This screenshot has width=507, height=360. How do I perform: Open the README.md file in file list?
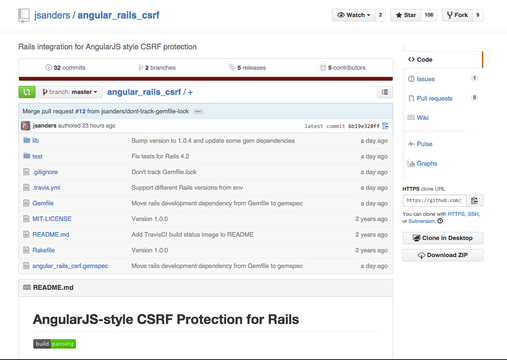point(51,235)
